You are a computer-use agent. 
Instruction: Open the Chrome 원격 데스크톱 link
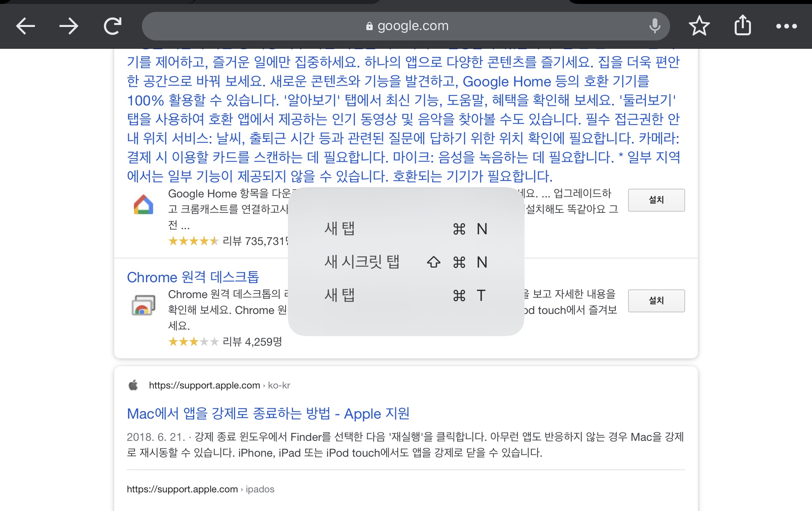pyautogui.click(x=193, y=277)
